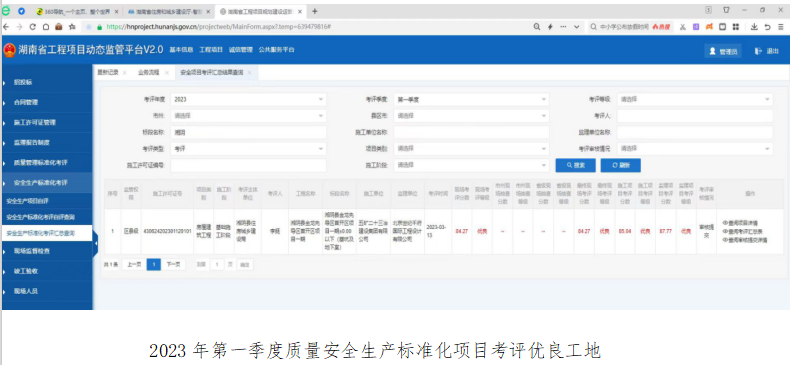The width and height of the screenshot is (792, 365).
Task: Click the browser back arrow
Action: (7, 27)
